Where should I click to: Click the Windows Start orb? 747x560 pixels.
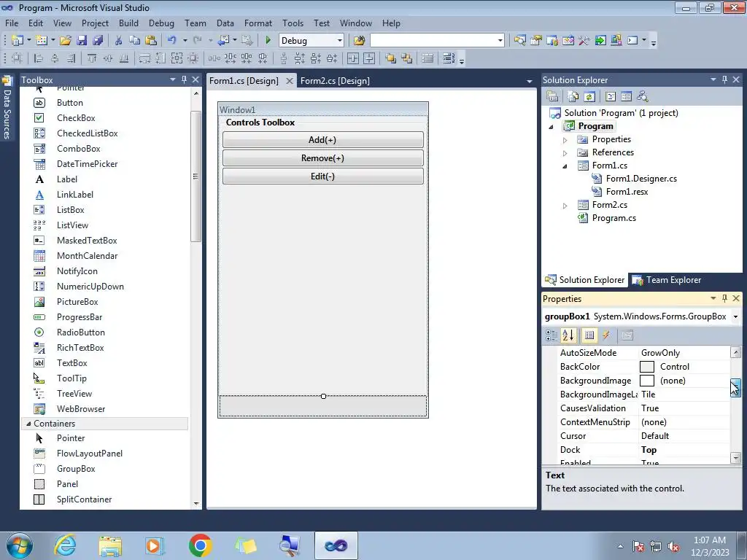(x=20, y=545)
